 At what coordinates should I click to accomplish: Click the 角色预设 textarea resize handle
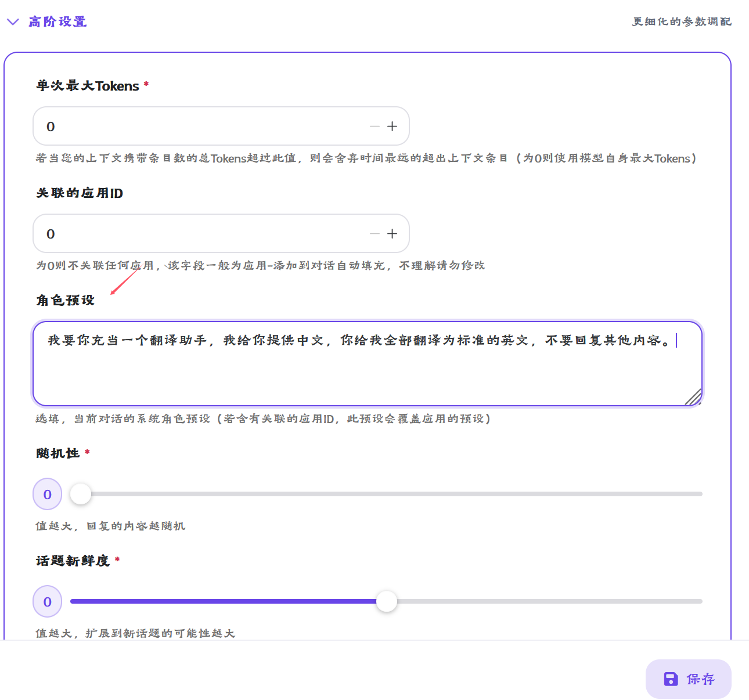tap(693, 397)
